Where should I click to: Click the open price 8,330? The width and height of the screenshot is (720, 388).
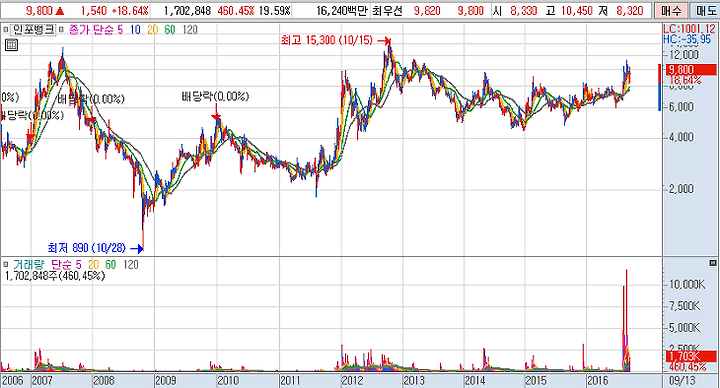(523, 11)
